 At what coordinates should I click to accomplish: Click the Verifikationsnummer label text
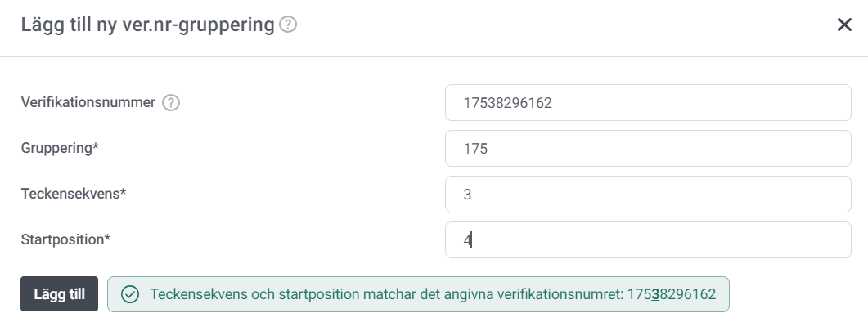(88, 103)
